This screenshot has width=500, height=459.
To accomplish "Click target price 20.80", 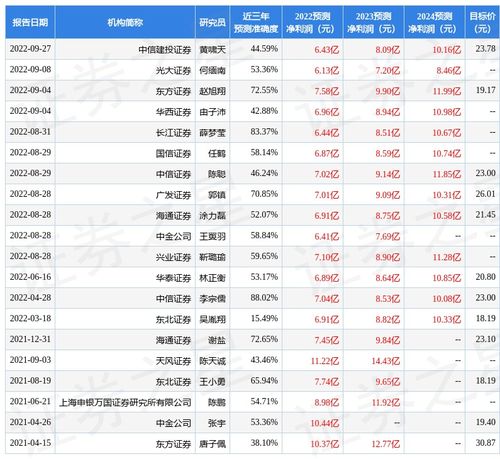I will 485,277.
